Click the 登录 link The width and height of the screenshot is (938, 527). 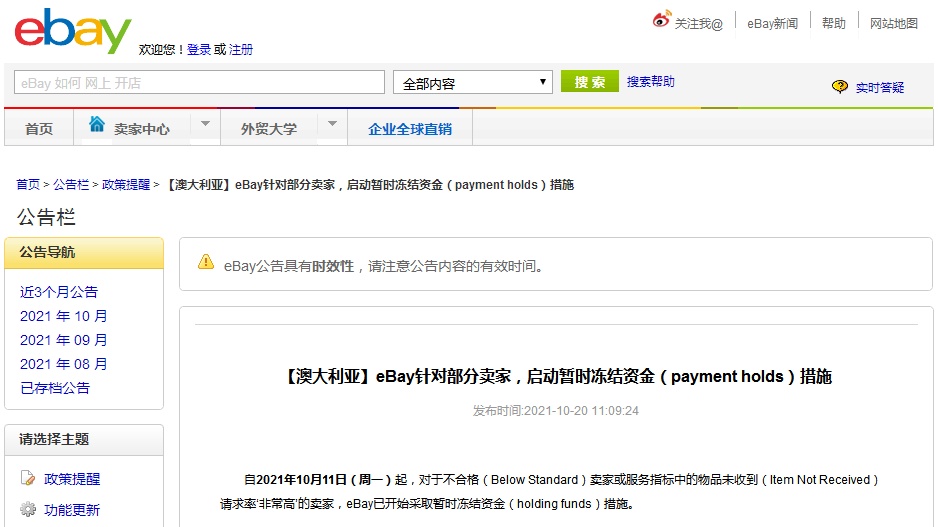(199, 50)
